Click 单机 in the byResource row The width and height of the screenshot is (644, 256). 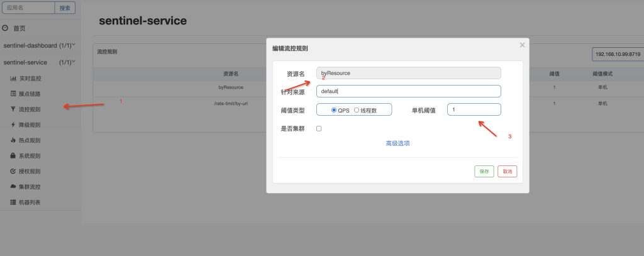602,87
